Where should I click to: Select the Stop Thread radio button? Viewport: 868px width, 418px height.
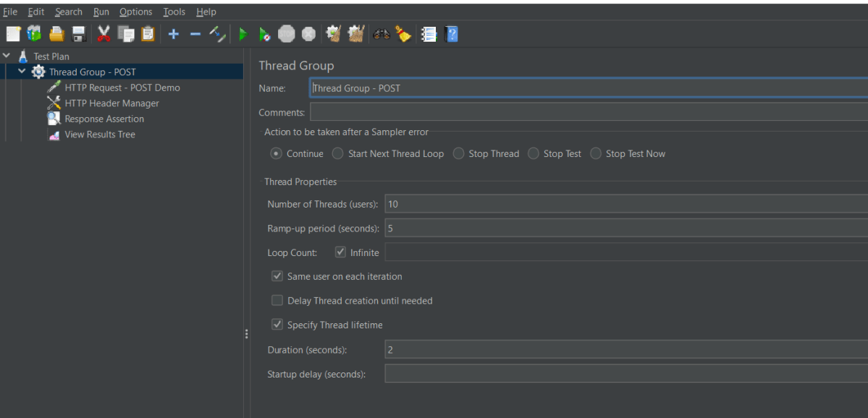click(x=458, y=153)
